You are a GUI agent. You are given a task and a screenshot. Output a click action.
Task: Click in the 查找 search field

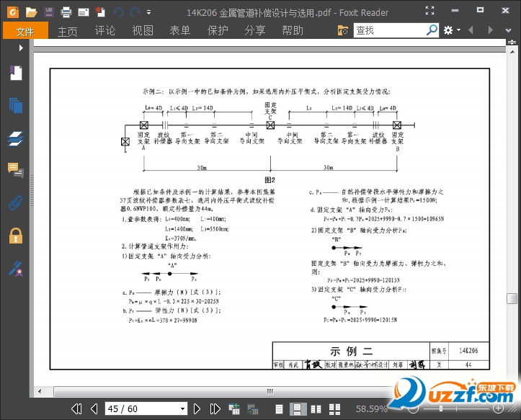(x=388, y=30)
